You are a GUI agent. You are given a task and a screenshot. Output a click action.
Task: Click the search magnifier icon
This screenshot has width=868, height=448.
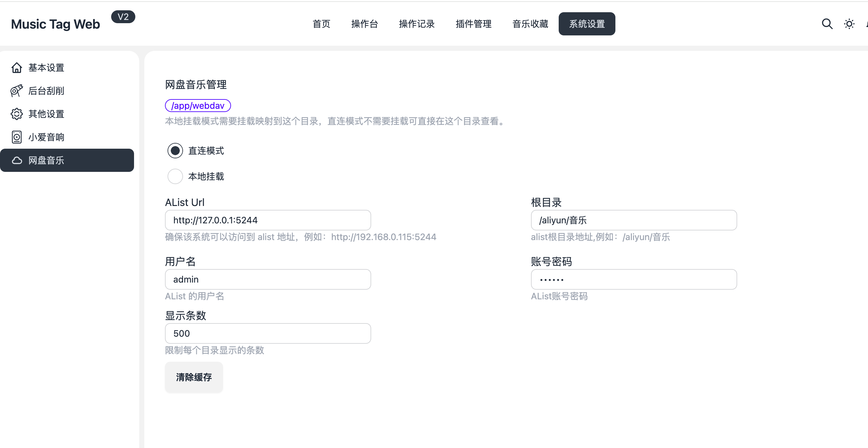[827, 24]
